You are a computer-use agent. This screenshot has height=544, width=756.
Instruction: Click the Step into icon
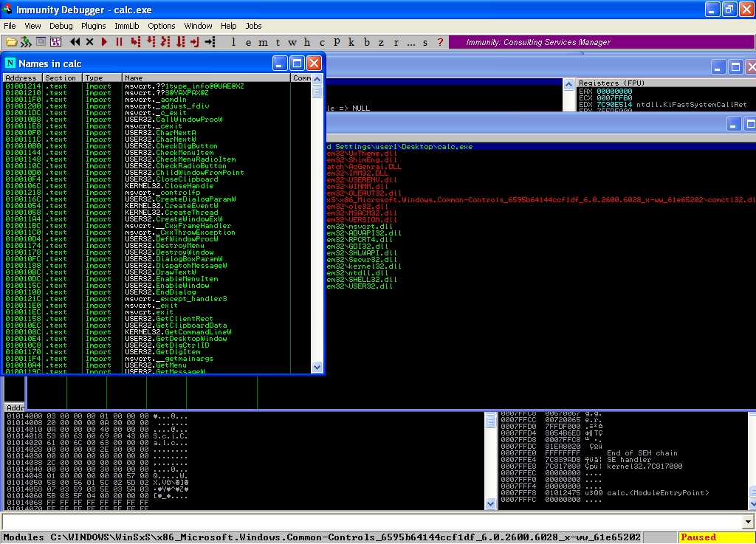(135, 42)
